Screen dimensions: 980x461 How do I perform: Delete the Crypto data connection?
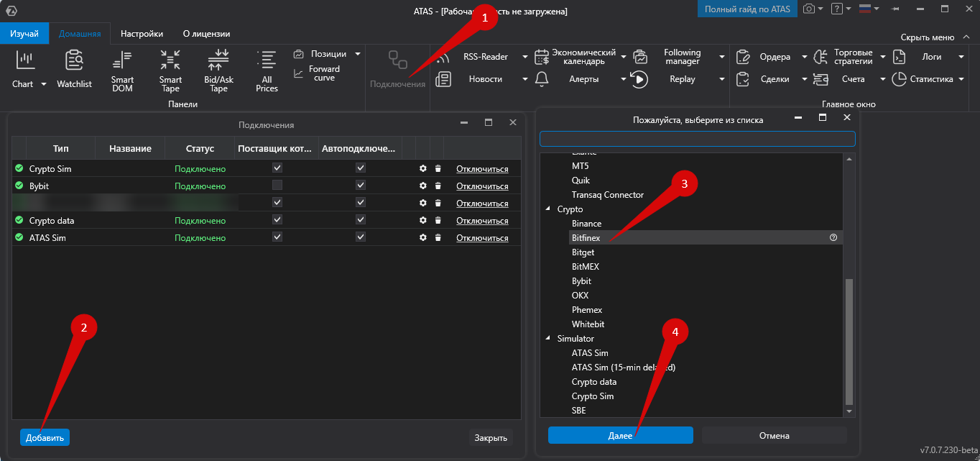438,220
